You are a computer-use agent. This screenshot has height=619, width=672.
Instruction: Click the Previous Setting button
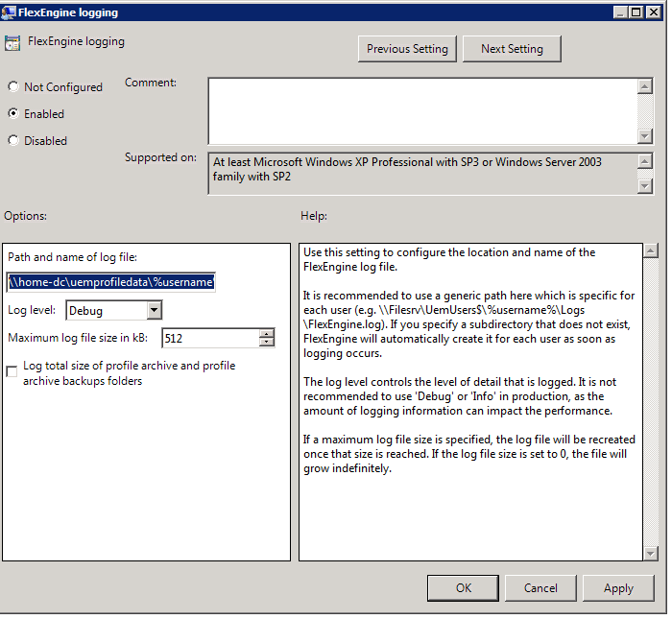pyautogui.click(x=407, y=49)
